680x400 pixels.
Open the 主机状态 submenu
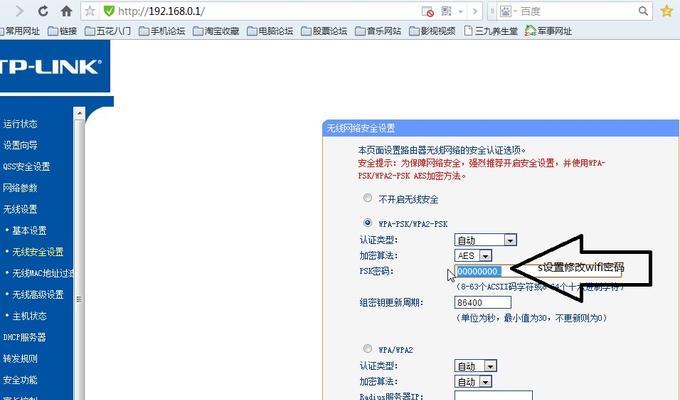[29, 316]
